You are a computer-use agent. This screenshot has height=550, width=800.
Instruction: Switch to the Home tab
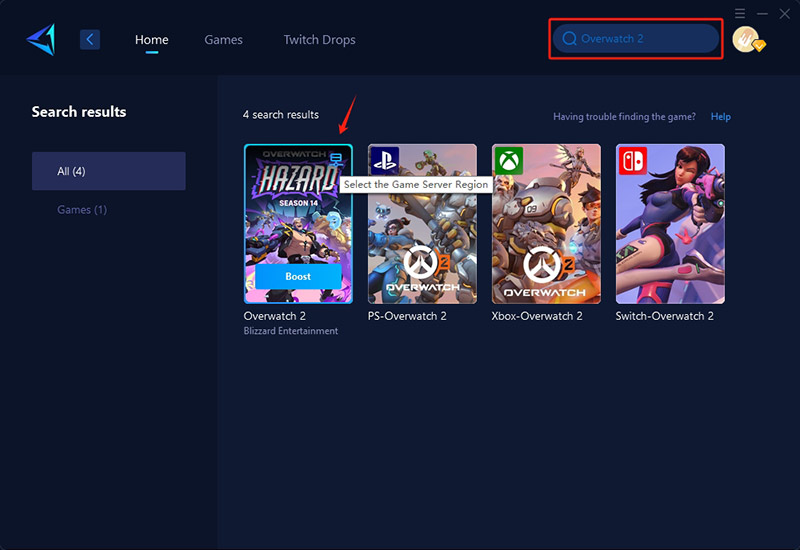(152, 40)
